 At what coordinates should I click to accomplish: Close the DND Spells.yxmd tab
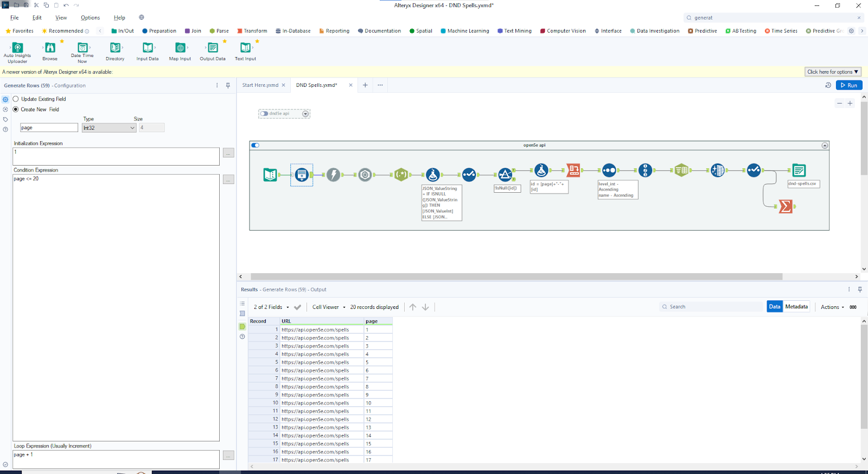[350, 85]
